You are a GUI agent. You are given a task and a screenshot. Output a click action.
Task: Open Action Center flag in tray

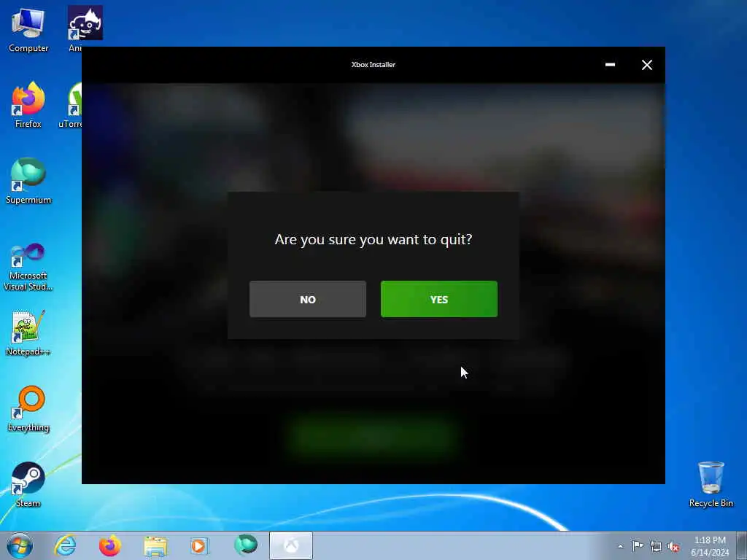click(x=638, y=546)
